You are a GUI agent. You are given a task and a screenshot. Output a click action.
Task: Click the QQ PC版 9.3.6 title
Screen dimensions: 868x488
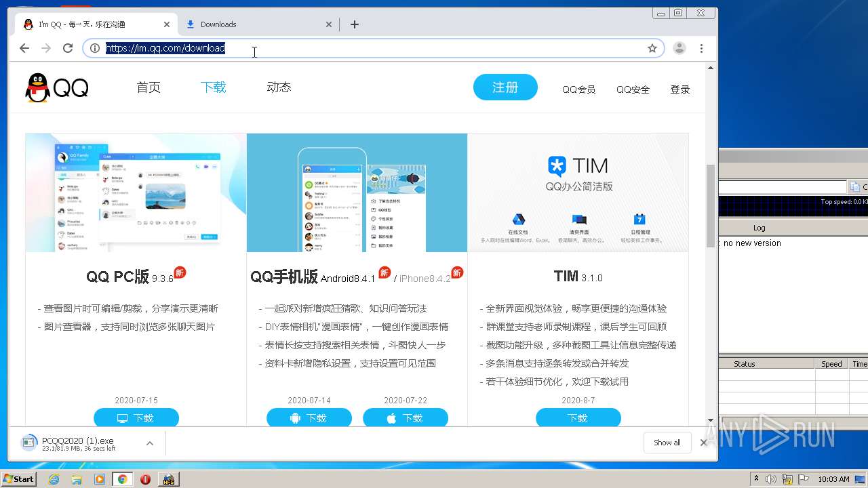pos(130,277)
